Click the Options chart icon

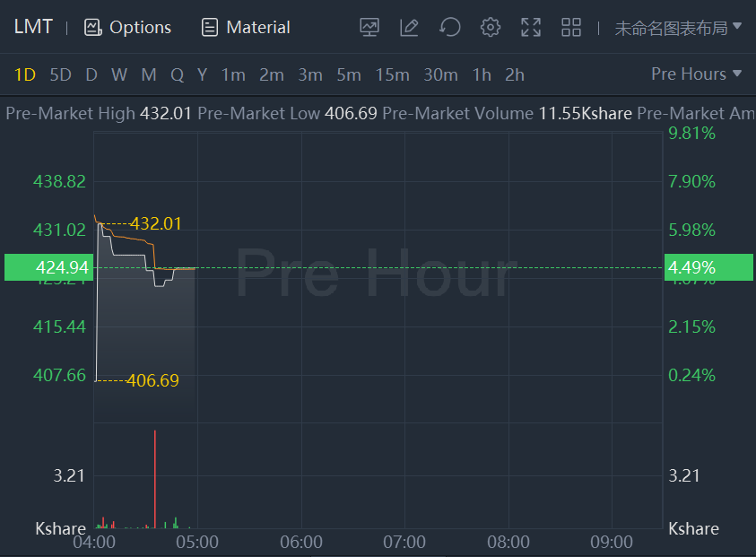[x=93, y=27]
